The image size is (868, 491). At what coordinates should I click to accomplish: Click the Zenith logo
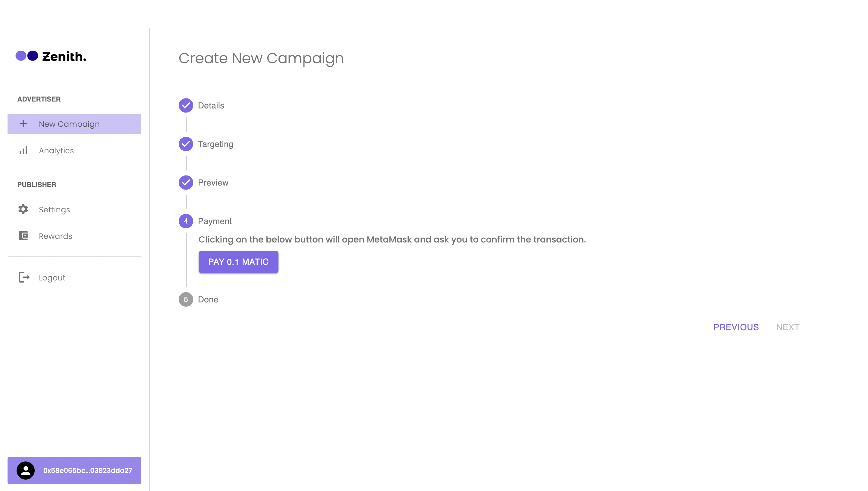[51, 56]
